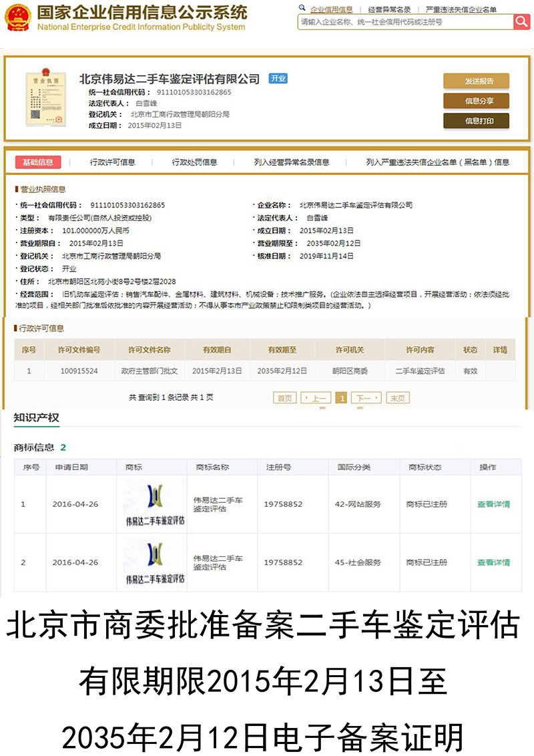This screenshot has height=756, width=534.
Task: Open the 行政处罚信息 tab
Action: [194, 162]
